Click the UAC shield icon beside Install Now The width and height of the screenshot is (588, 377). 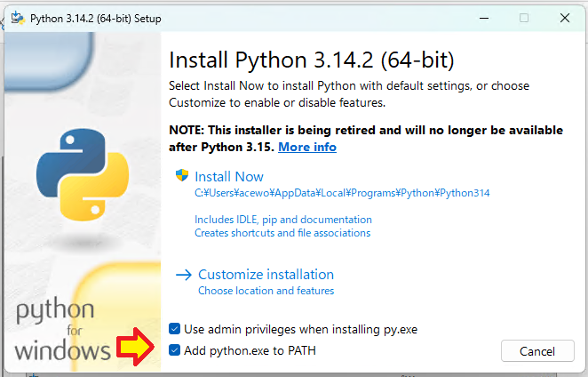[x=182, y=176]
